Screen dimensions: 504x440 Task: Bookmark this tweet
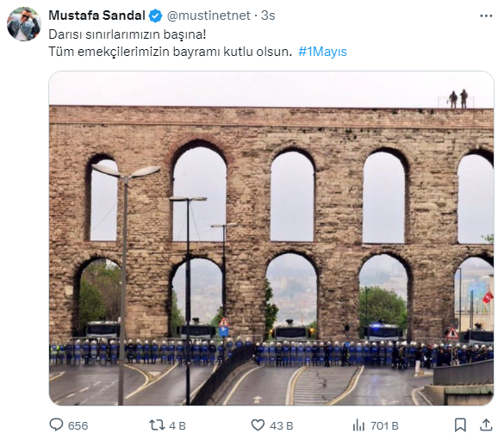coord(460,425)
